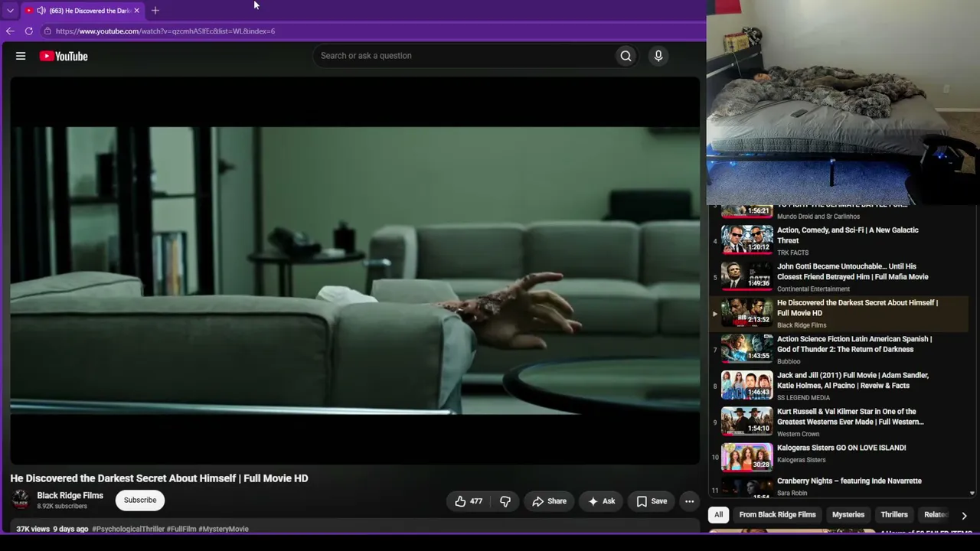Image resolution: width=980 pixels, height=551 pixels.
Task: Play 'Action Science Fiction Latin American Spanish' title
Action: tap(854, 344)
